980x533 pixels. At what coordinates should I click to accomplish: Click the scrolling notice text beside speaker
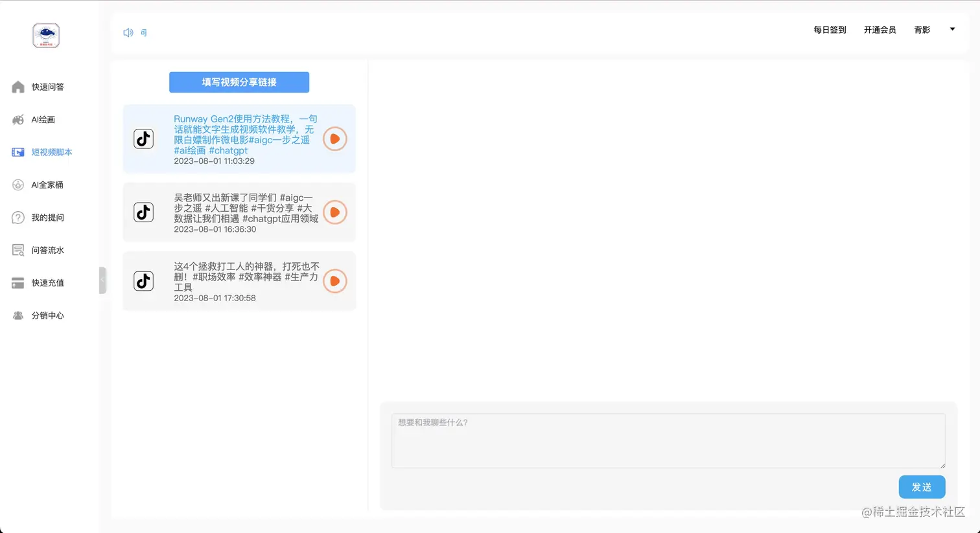[x=143, y=32]
